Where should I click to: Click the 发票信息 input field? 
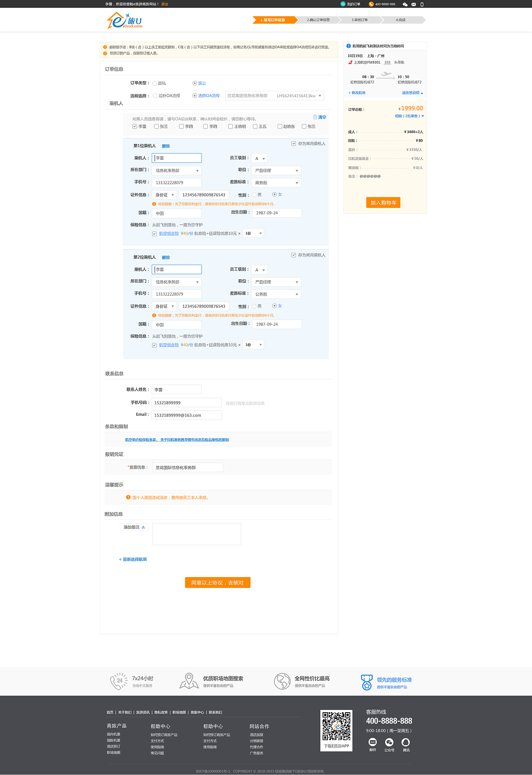188,467
